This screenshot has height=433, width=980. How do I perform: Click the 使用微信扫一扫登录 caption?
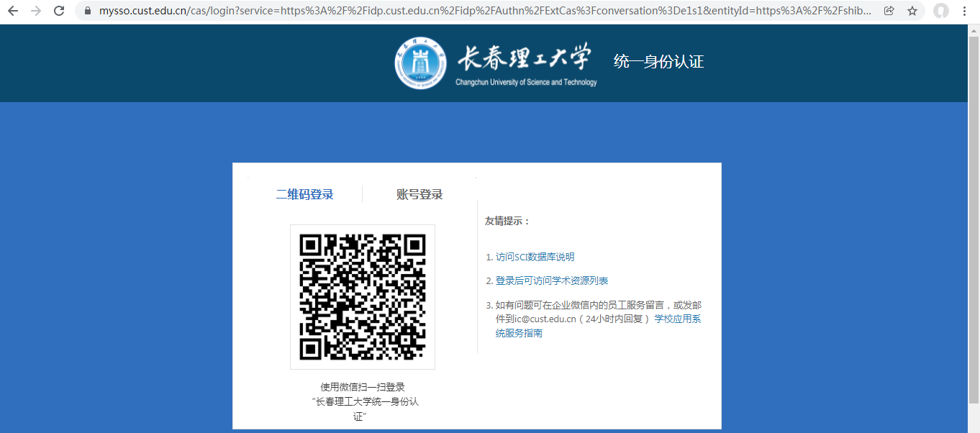(x=363, y=387)
